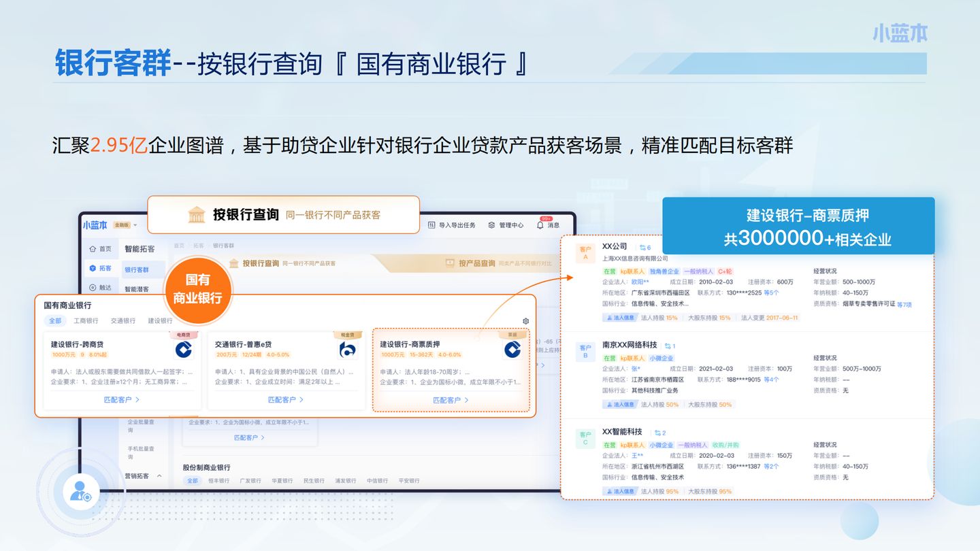Click the 小蓝本 logo in app header

[95, 225]
